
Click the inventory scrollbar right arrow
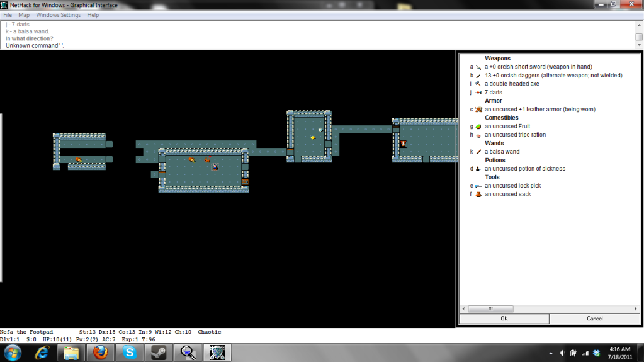[x=635, y=308]
